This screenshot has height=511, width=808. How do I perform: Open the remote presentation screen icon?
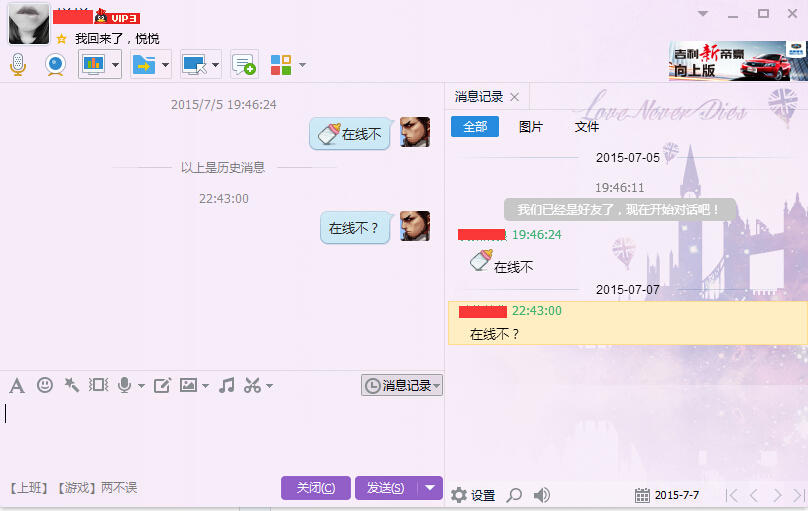(93, 64)
